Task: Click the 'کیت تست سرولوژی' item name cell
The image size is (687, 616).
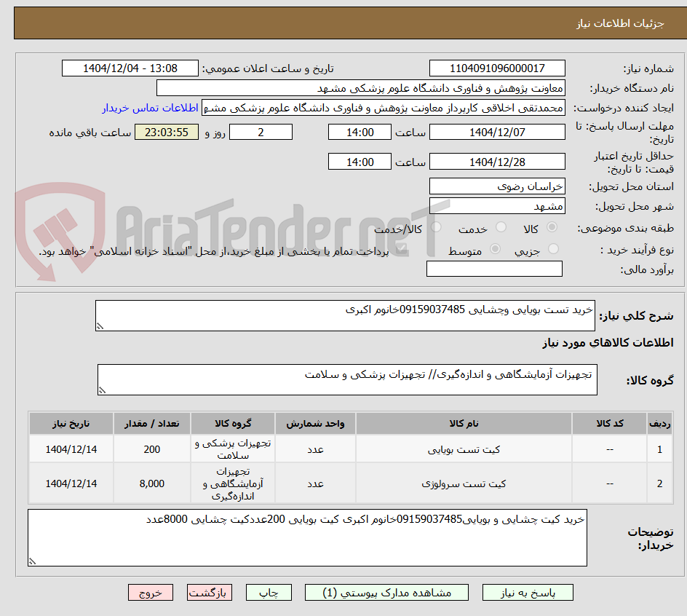Action: pyautogui.click(x=464, y=483)
